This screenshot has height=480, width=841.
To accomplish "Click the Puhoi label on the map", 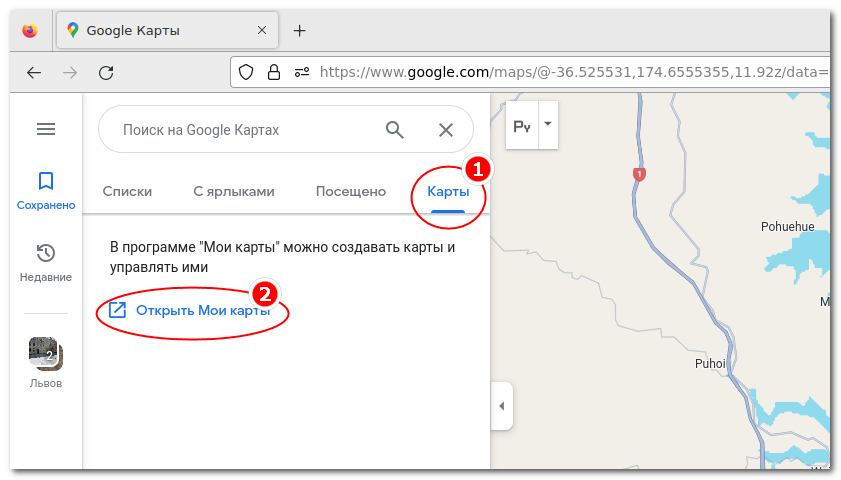I will point(710,364).
